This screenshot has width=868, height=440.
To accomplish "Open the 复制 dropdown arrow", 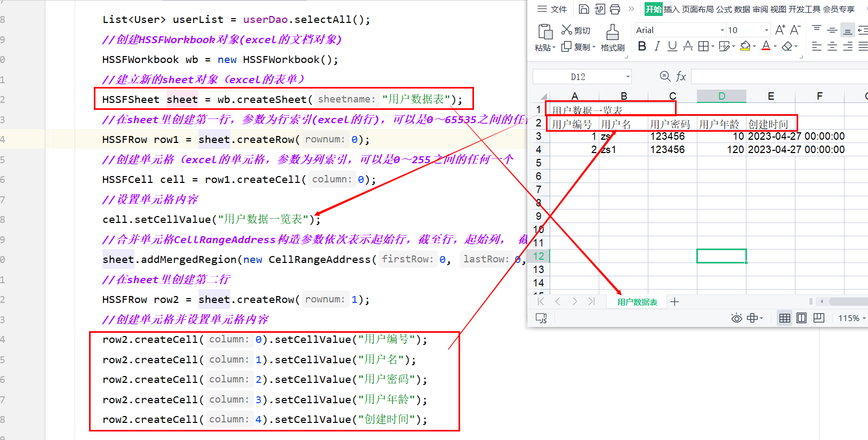I will [x=594, y=47].
